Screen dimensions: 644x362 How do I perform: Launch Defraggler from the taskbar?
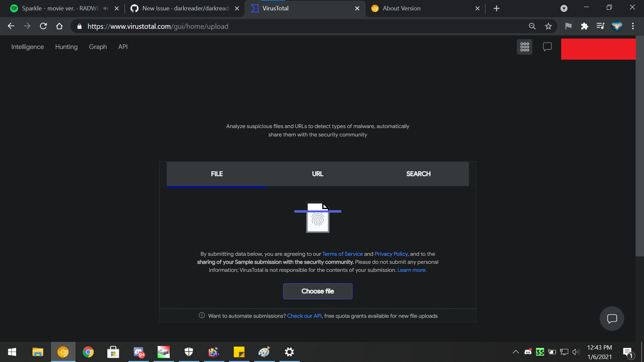[163, 352]
